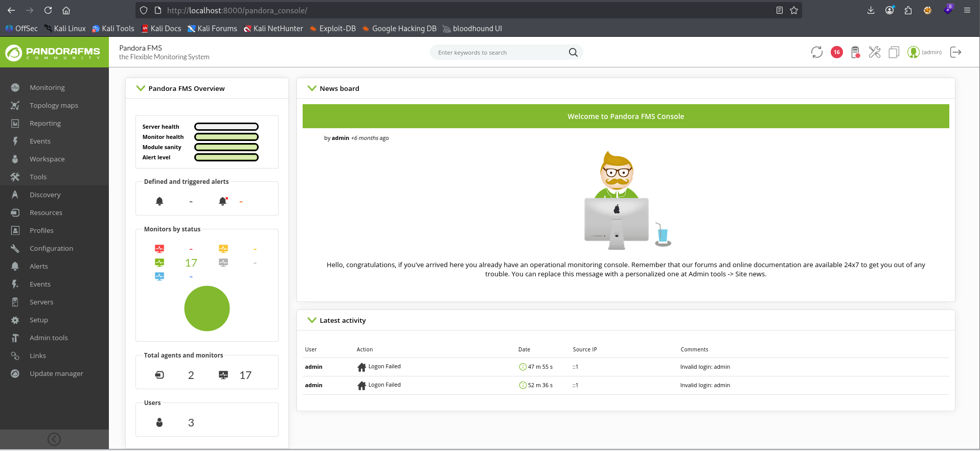
Task: Click the Update manager icon
Action: coord(15,373)
